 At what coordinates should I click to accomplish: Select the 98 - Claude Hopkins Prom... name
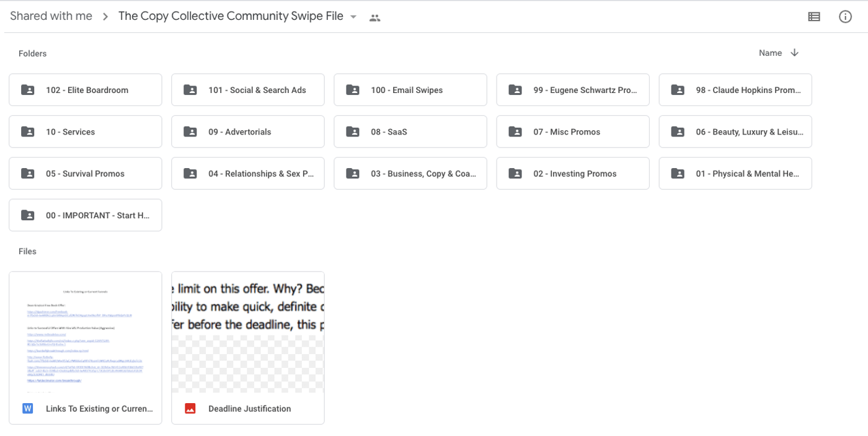point(748,90)
